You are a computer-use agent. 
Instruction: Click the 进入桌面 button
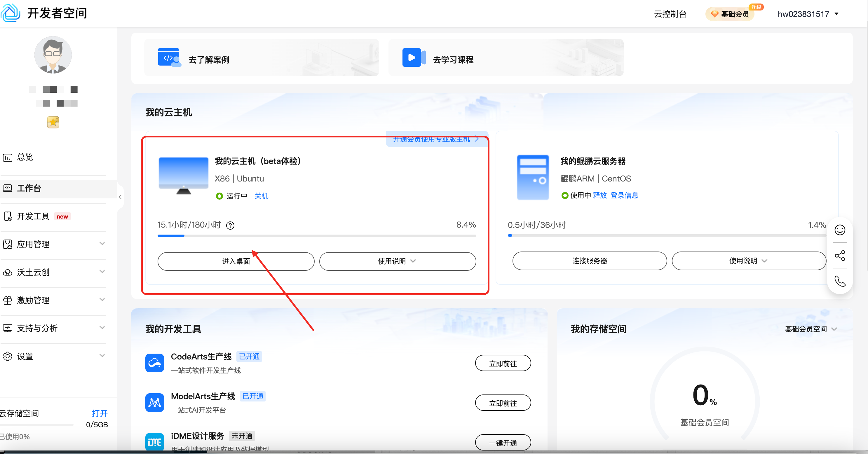click(x=236, y=261)
